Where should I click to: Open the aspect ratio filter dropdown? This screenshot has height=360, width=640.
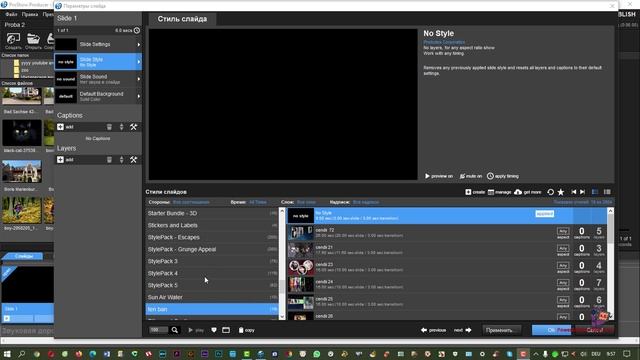click(x=191, y=202)
